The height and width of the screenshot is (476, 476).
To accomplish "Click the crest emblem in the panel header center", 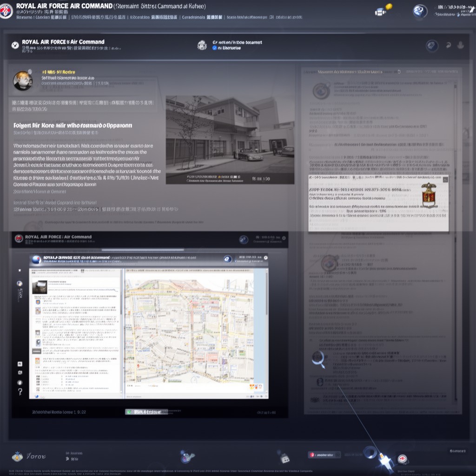I will pyautogui.click(x=202, y=45).
